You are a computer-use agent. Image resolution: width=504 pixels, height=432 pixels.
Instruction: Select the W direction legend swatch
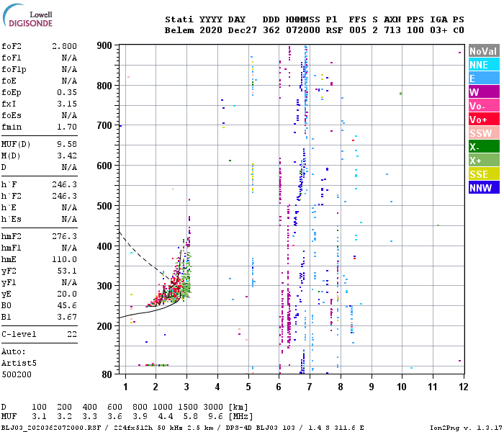click(x=484, y=92)
